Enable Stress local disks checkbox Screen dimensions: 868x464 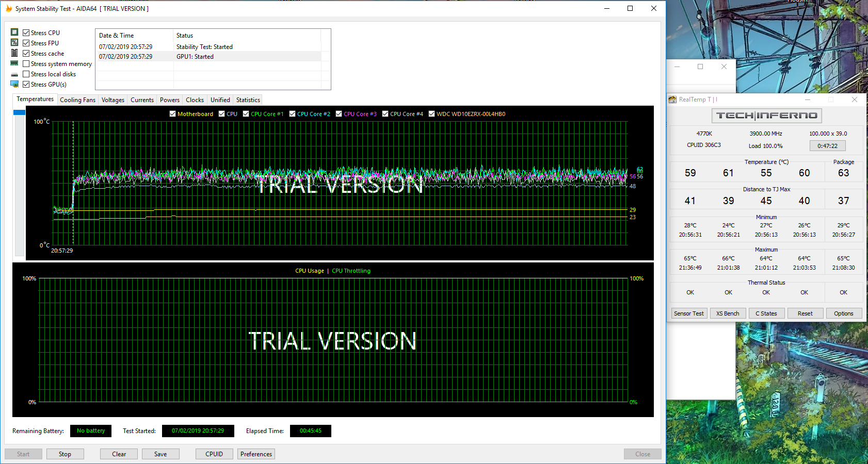[26, 74]
